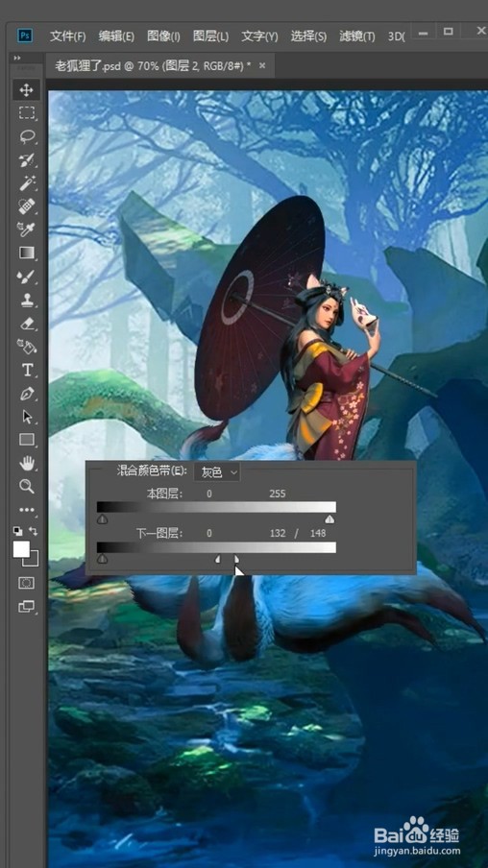This screenshot has width=488, height=868.
Task: Click the 下一图层 right split white handle
Action: tap(237, 560)
